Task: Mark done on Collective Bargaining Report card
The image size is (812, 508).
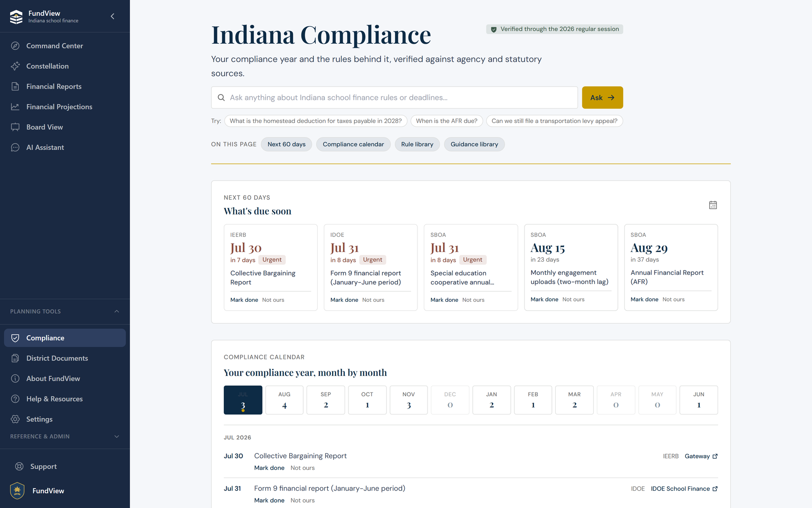Action: (244, 300)
